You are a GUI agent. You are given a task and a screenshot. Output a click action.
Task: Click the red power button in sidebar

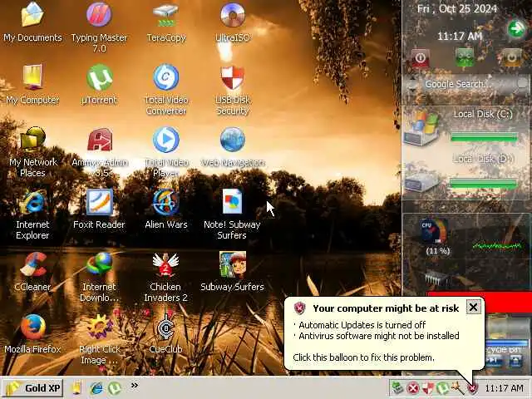[x=421, y=57]
